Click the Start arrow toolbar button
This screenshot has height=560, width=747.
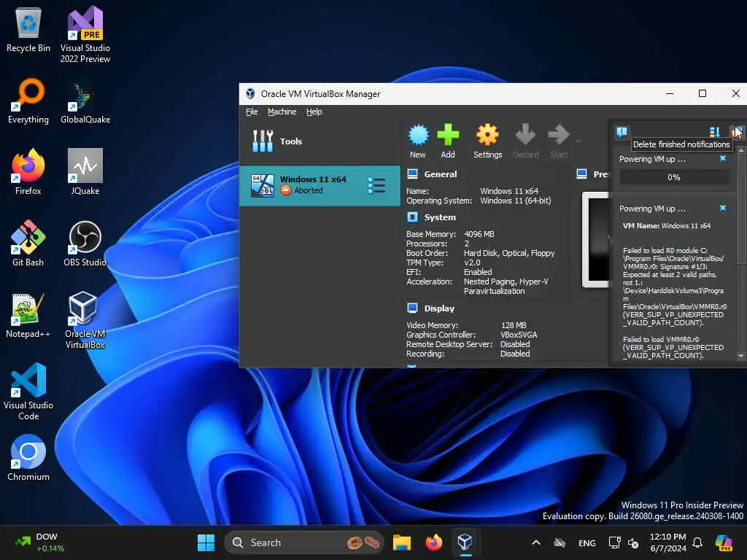(559, 141)
